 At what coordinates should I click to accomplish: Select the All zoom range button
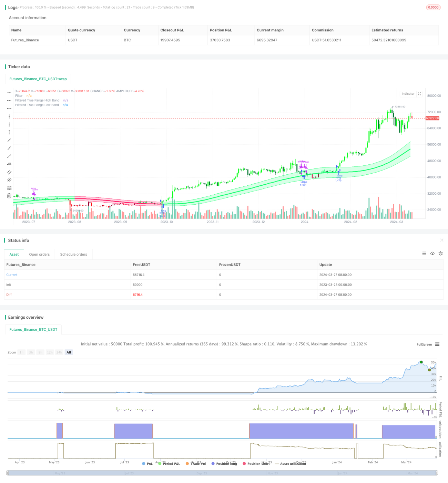[69, 352]
